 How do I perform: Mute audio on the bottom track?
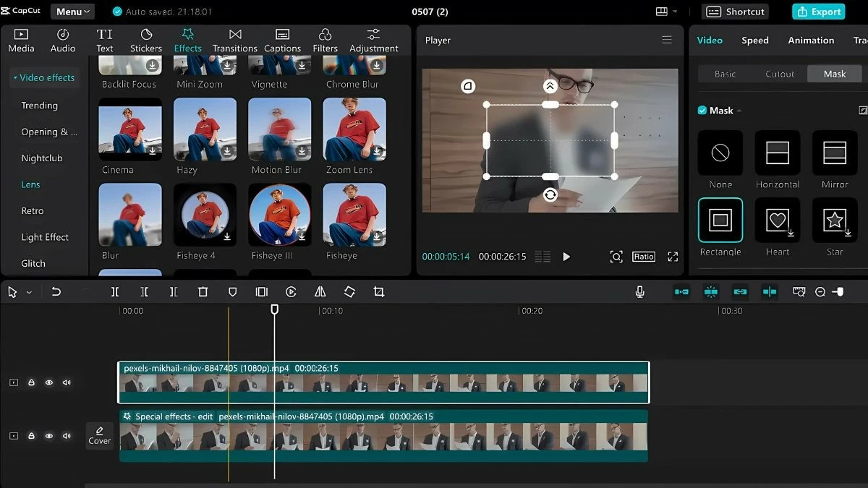click(67, 435)
